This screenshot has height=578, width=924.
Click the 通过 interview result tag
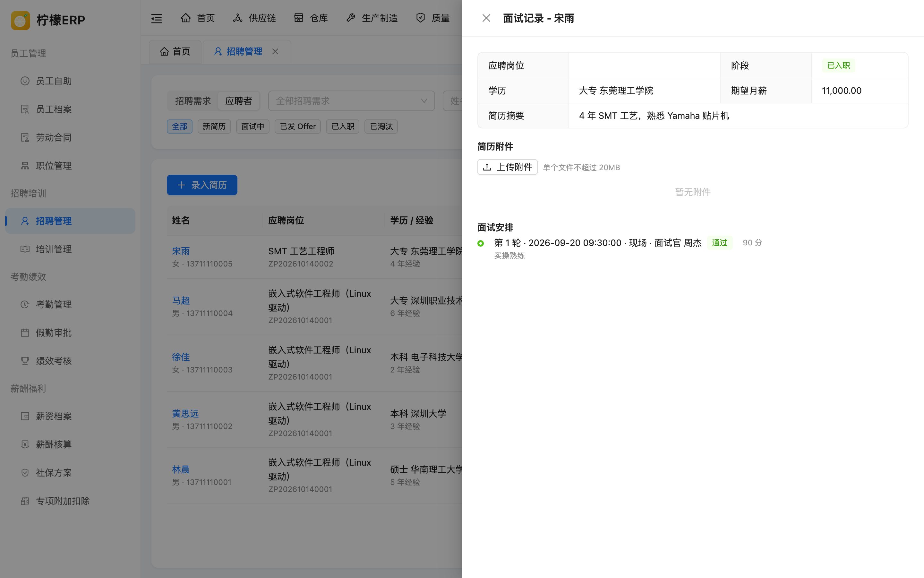point(720,243)
